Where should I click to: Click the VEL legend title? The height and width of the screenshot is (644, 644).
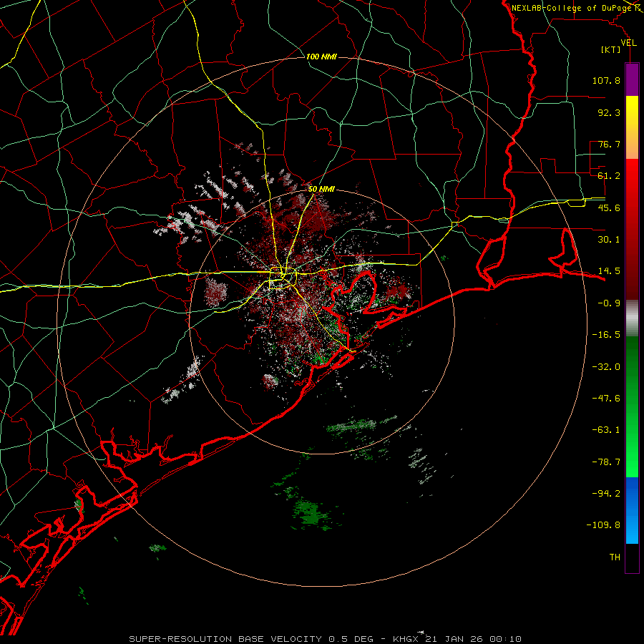tap(628, 42)
